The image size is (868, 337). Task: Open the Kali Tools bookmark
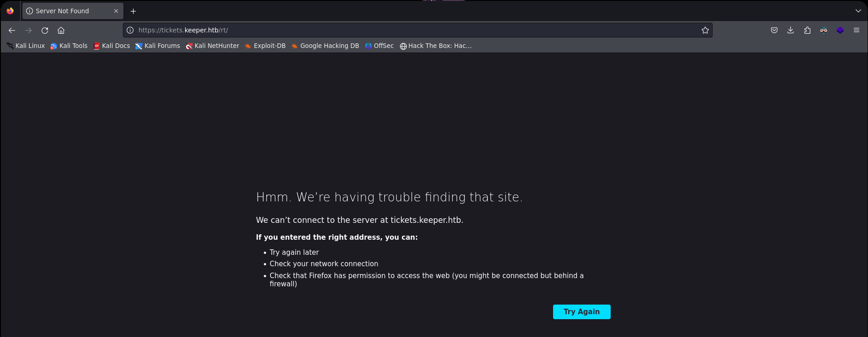coord(69,46)
